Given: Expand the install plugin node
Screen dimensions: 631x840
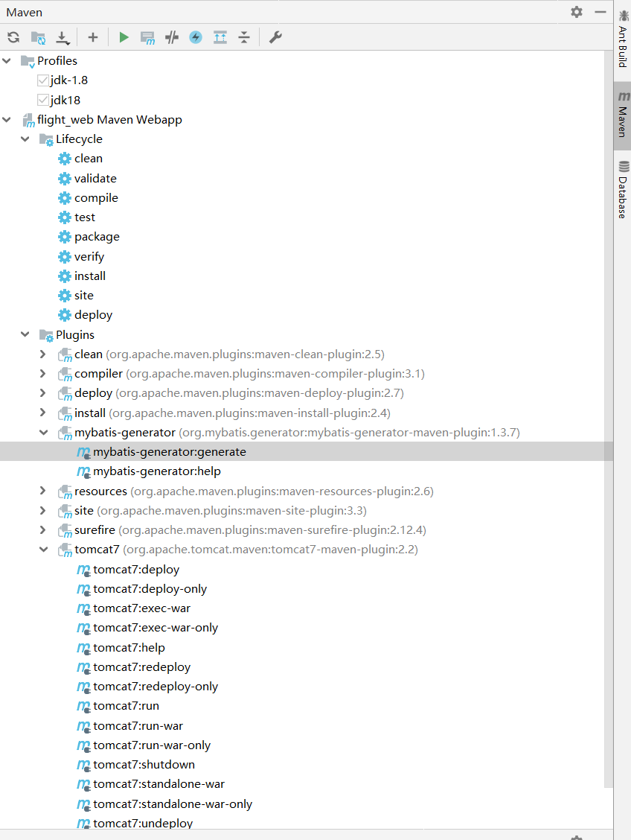Looking at the screenshot, I should pyautogui.click(x=43, y=413).
